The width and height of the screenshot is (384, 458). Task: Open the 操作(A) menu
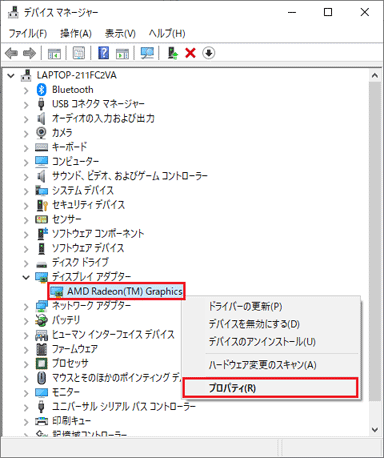click(x=76, y=33)
